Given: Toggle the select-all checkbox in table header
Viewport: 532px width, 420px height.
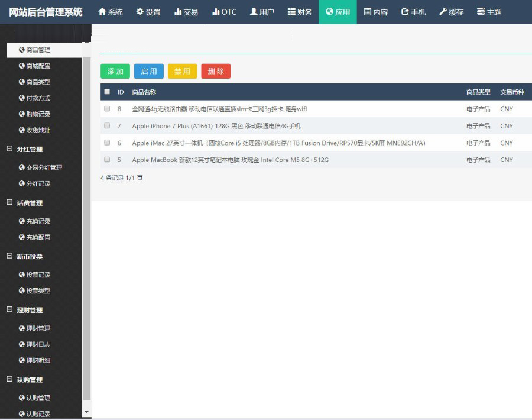Looking at the screenshot, I should [107, 92].
